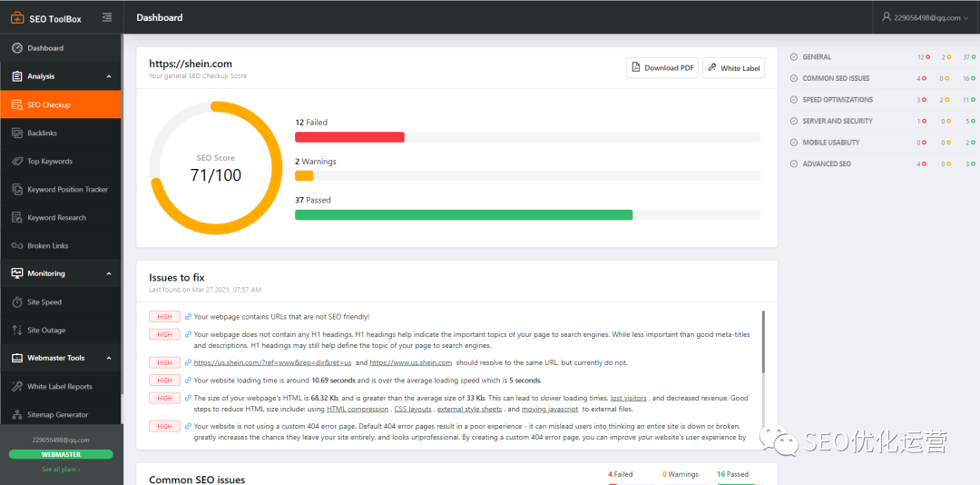Viewport: 980px width, 485px height.
Task: Click the red Failed progress bar
Action: point(349,137)
